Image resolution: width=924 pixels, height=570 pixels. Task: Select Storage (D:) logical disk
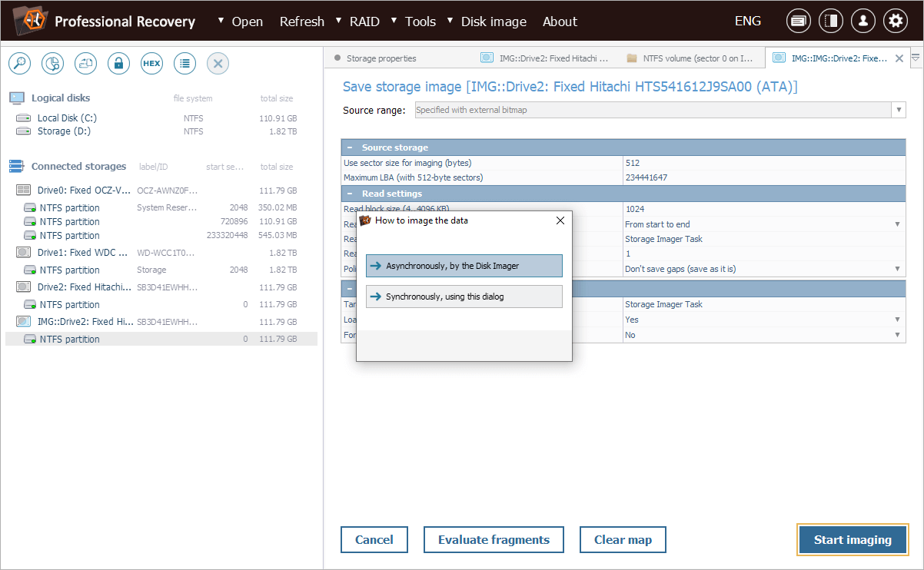click(63, 131)
